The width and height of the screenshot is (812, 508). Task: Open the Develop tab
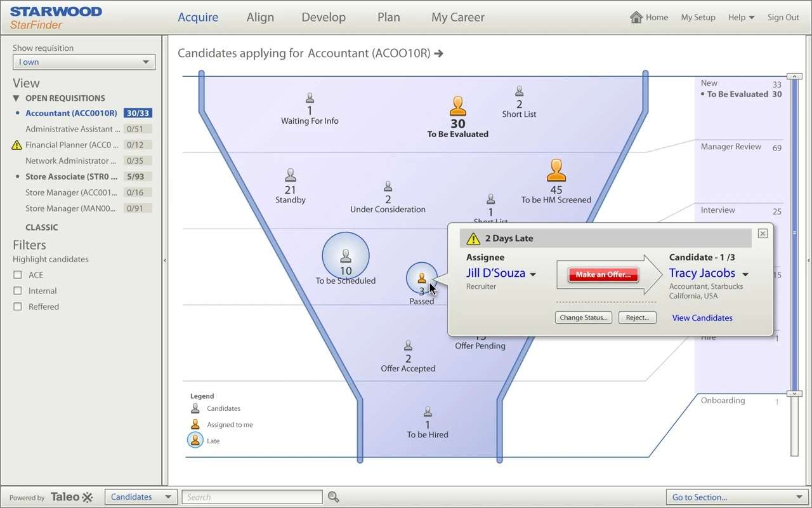[x=324, y=18]
